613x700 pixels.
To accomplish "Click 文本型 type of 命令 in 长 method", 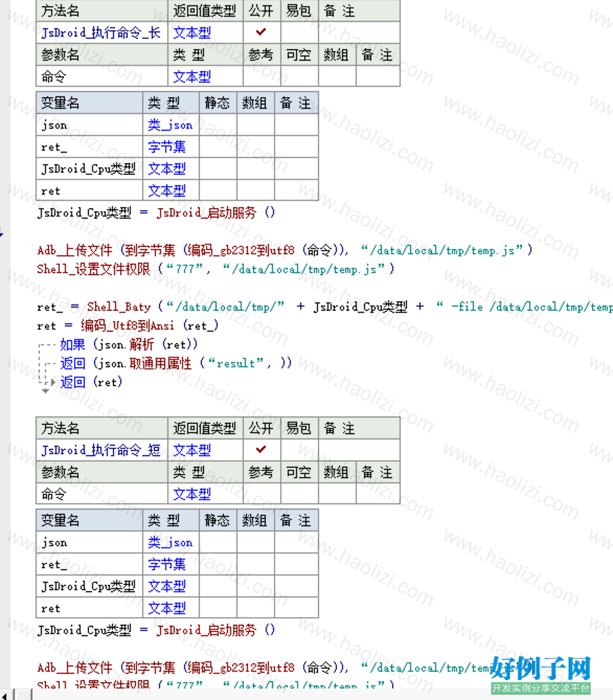I will (192, 76).
